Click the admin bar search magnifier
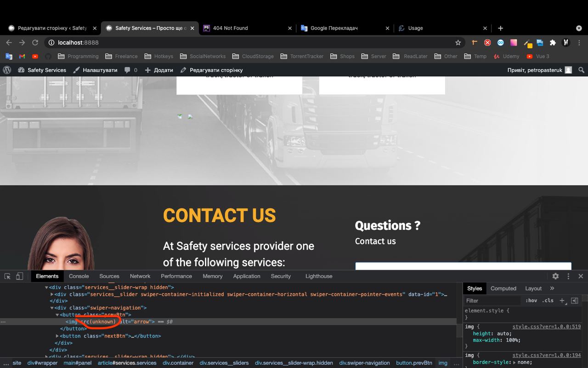 pos(581,70)
